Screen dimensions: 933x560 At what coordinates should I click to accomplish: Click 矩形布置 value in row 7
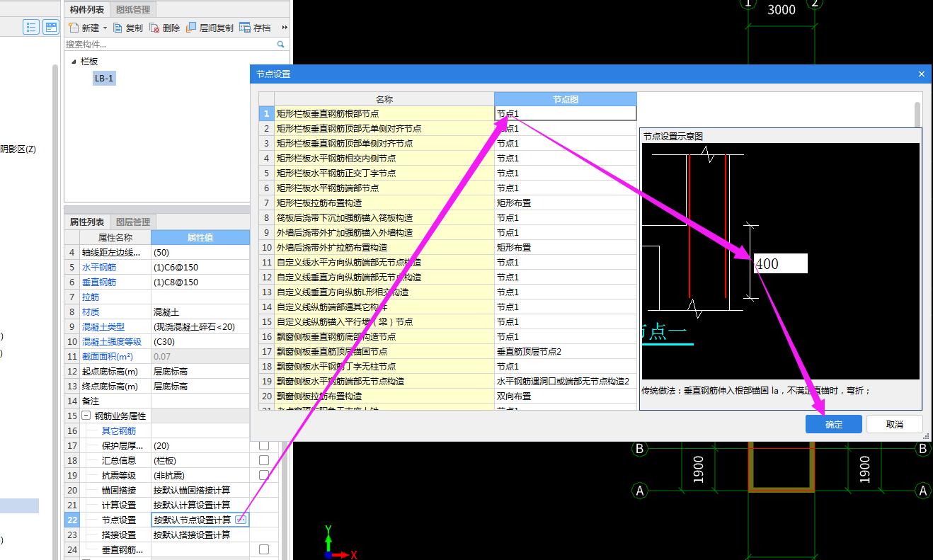(565, 203)
